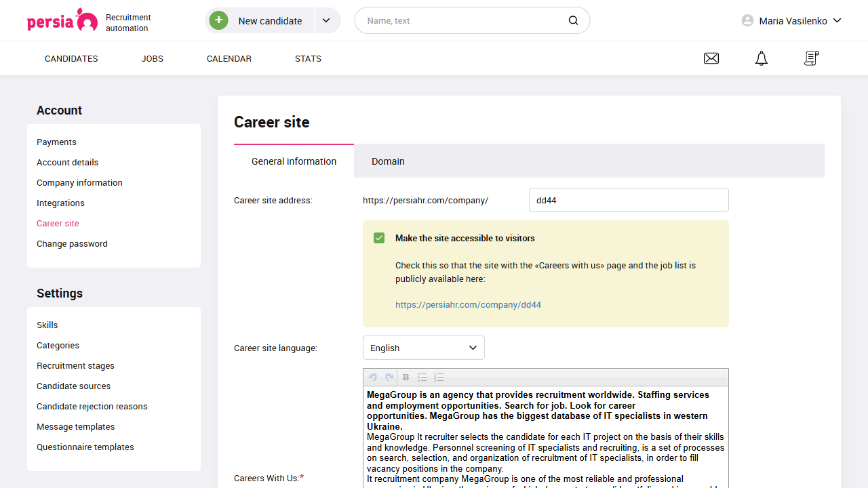Screen dimensions: 868x488
Task: Select the bulleted list icon
Action: pyautogui.click(x=422, y=377)
